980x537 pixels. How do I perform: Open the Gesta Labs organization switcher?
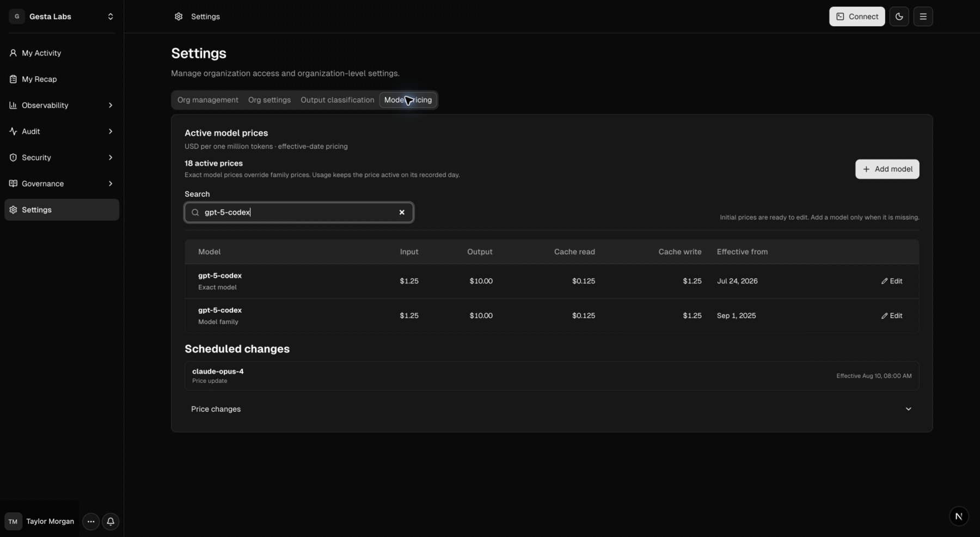tap(62, 16)
